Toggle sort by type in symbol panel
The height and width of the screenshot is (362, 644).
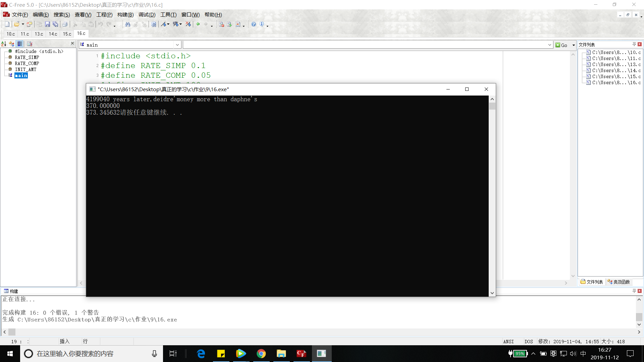point(12,44)
